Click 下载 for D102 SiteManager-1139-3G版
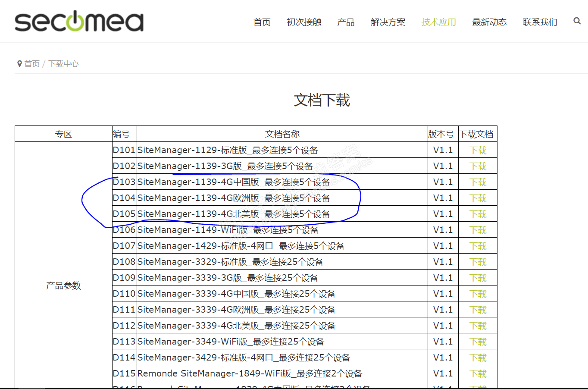 coord(478,166)
